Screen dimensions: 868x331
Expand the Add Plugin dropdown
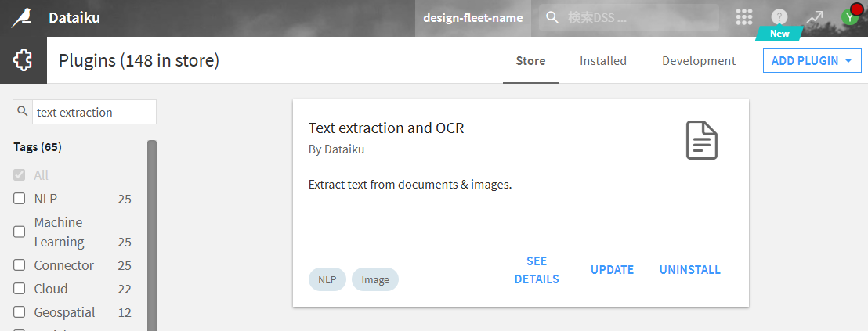[812, 60]
